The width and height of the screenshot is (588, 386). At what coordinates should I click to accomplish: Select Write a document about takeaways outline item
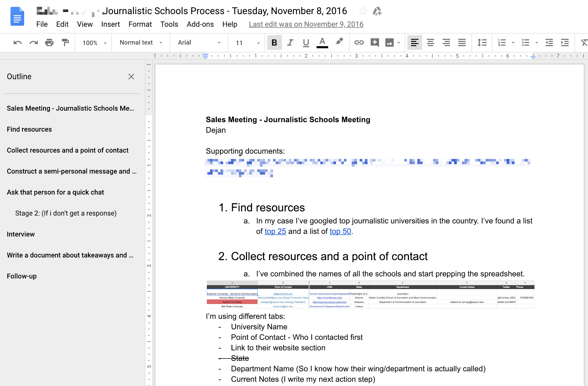(x=70, y=255)
